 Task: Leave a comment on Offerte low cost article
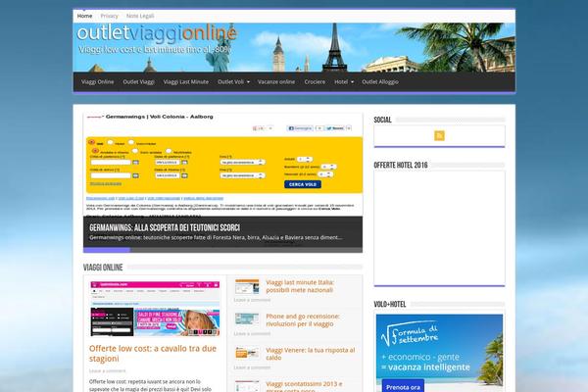107,371
